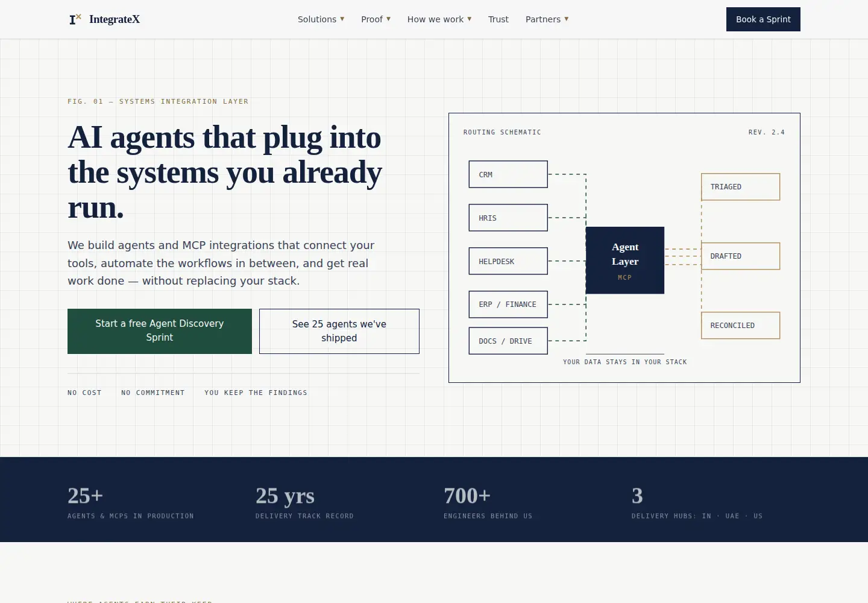Expand the How we work menu
This screenshot has height=603, width=868.
click(x=439, y=19)
